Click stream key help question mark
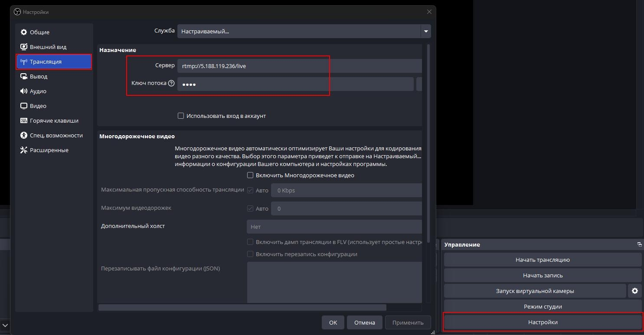Screen dimensions: 644x335 pos(171,83)
